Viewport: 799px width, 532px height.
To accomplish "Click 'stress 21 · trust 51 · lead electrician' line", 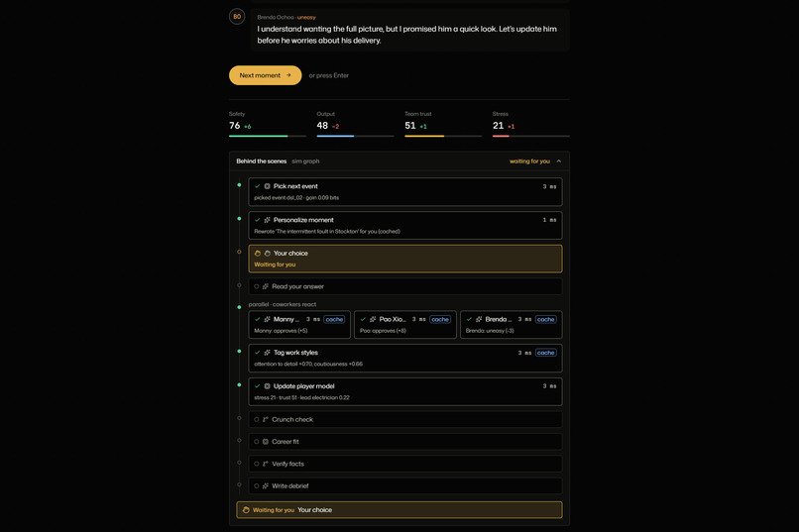I will [301, 397].
